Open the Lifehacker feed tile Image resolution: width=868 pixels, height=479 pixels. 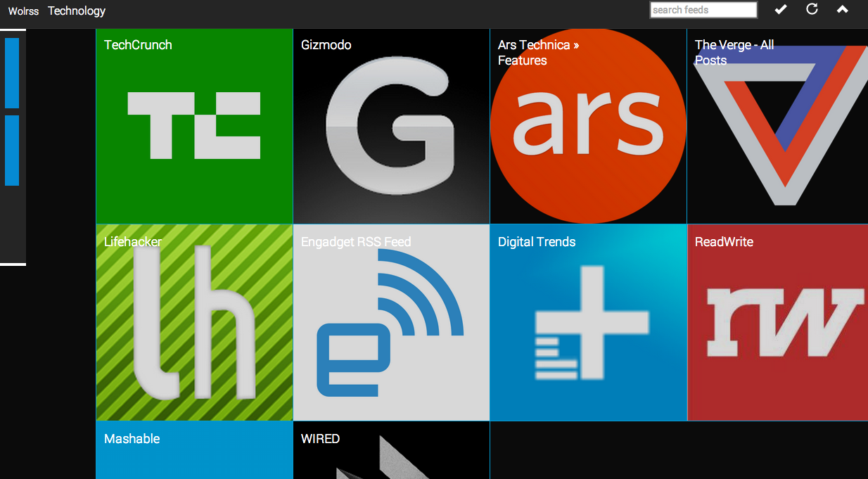pos(194,324)
